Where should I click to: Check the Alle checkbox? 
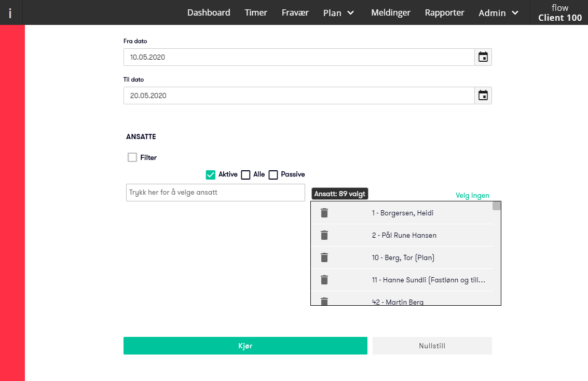pyautogui.click(x=245, y=175)
